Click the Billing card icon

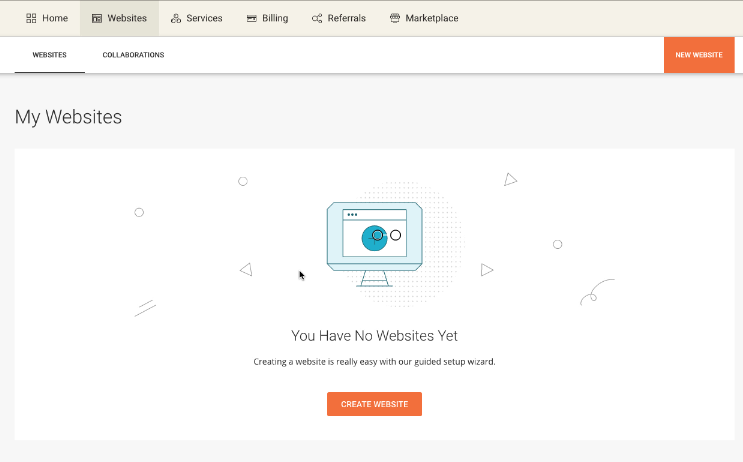[x=252, y=18]
